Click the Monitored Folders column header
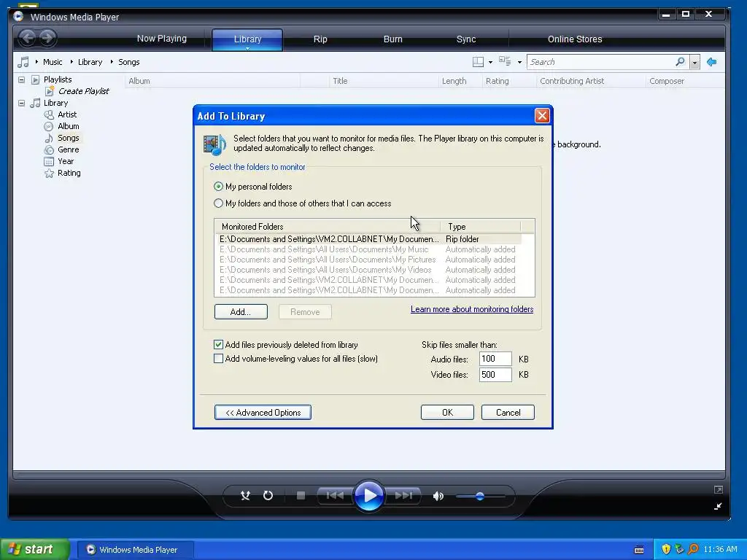Image resolution: width=747 pixels, height=560 pixels. point(327,227)
